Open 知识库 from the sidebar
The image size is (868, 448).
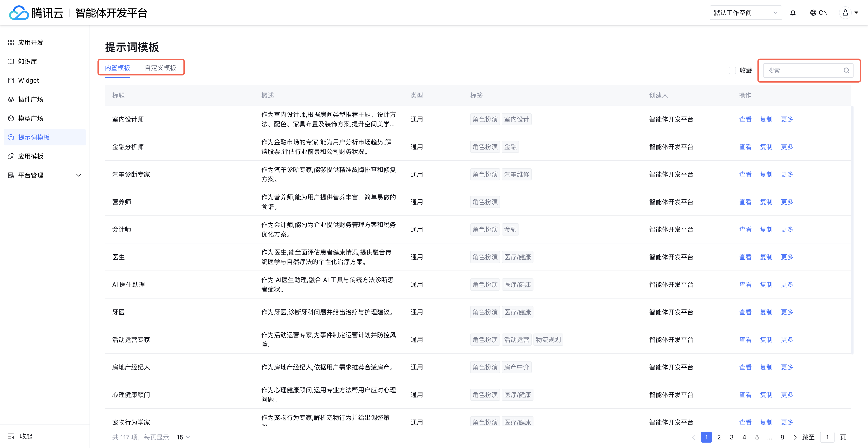coord(28,61)
